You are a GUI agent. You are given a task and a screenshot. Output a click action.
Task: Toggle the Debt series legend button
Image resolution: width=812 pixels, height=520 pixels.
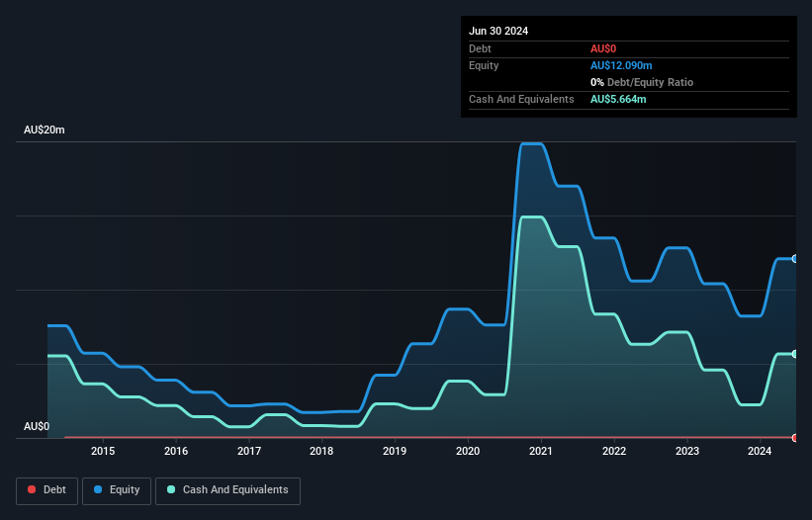[46, 490]
